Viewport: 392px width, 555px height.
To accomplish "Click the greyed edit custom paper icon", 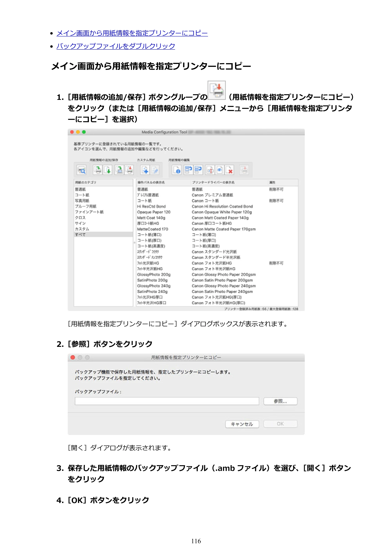I will point(155,170).
